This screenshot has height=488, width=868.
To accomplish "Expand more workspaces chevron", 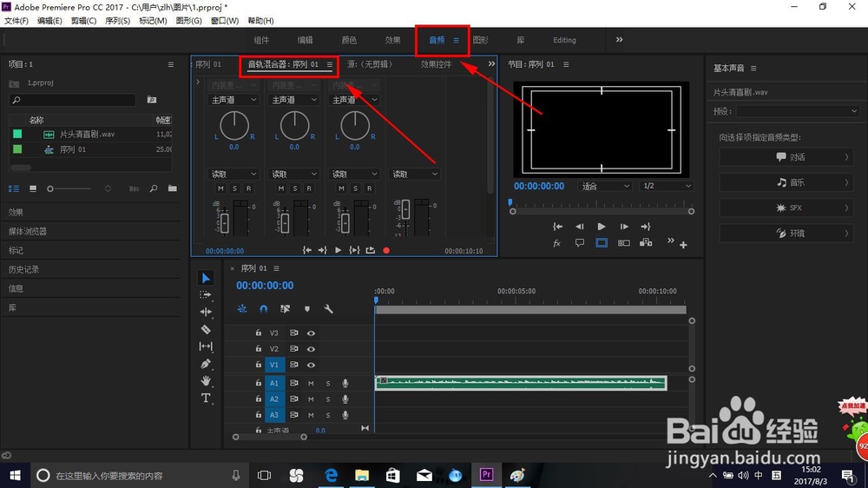I will pos(620,40).
